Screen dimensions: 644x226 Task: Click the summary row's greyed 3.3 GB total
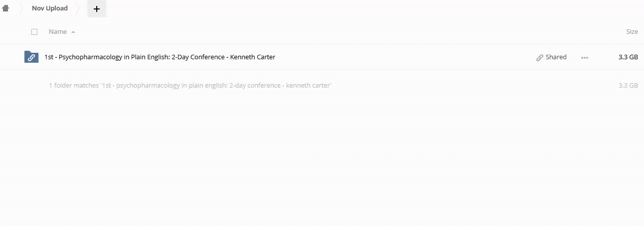click(x=628, y=86)
